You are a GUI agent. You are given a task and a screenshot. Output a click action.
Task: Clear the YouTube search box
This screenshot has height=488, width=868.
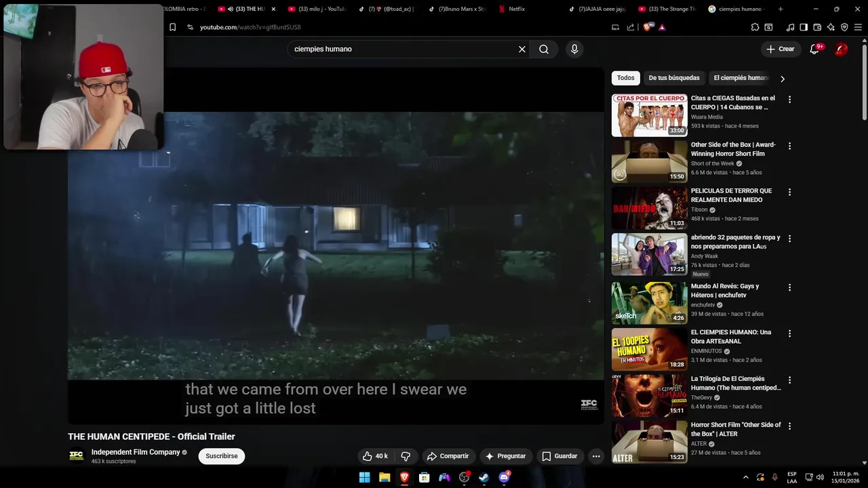[x=522, y=49]
